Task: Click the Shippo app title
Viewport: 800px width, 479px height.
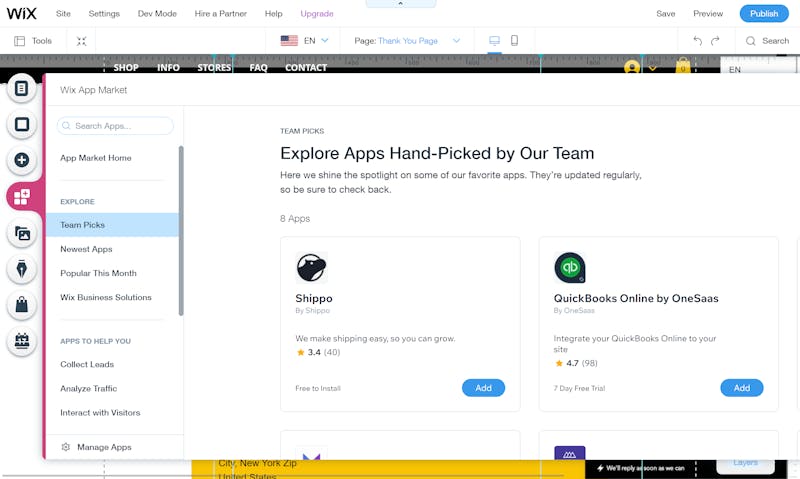Action: (x=314, y=298)
